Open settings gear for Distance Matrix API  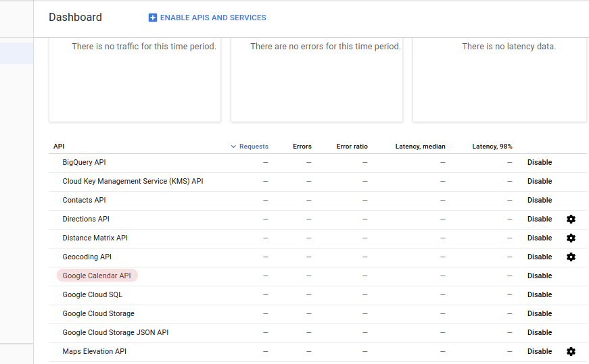coord(571,238)
